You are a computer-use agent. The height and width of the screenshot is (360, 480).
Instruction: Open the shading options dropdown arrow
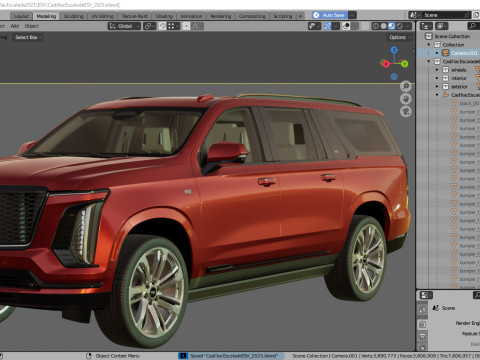(409, 26)
